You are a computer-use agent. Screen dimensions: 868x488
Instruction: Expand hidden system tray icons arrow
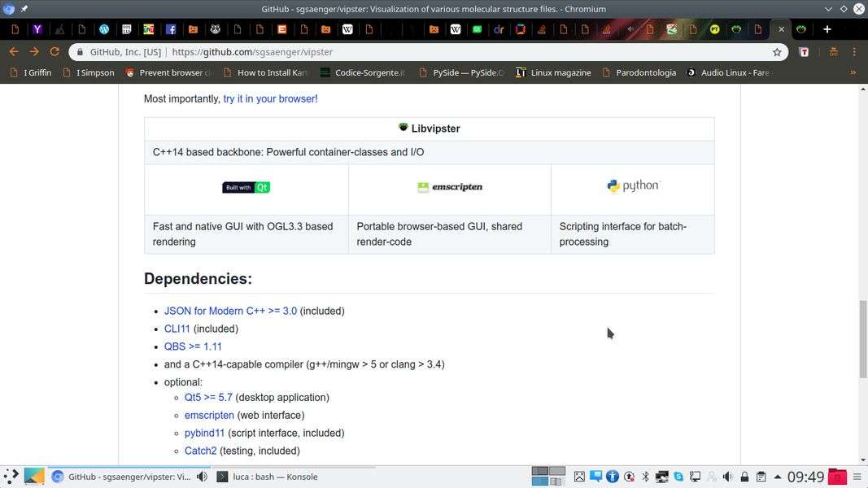(x=777, y=477)
